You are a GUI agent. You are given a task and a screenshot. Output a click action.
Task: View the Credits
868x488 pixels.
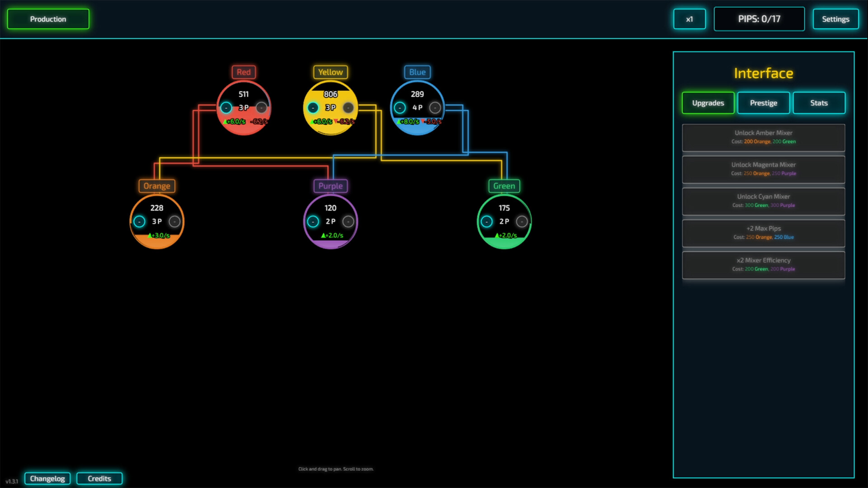[99, 479]
